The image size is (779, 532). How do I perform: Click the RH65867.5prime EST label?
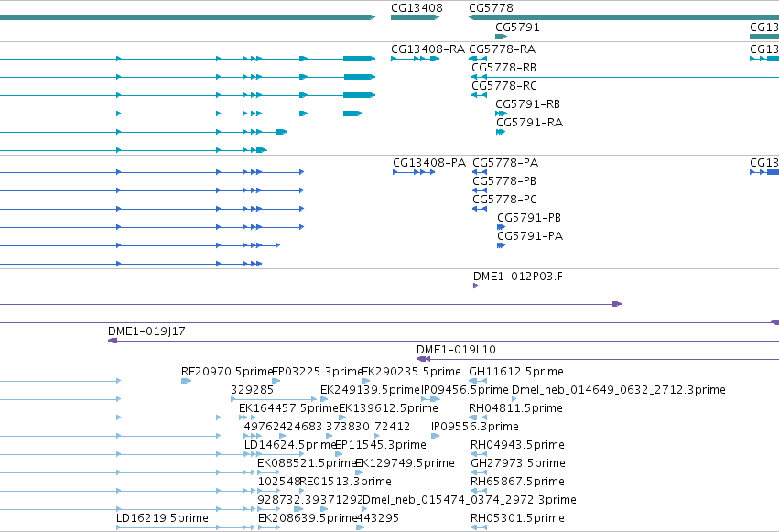point(517,482)
